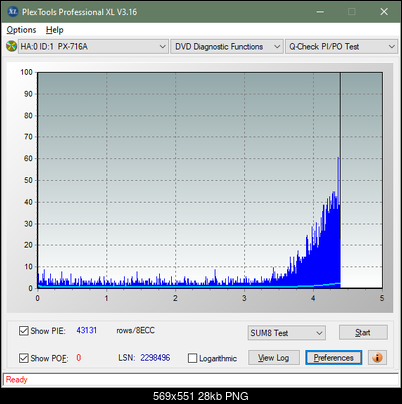This screenshot has width=402, height=404.
Task: Click the blue PIE error peak in the graph
Action: coord(338,180)
